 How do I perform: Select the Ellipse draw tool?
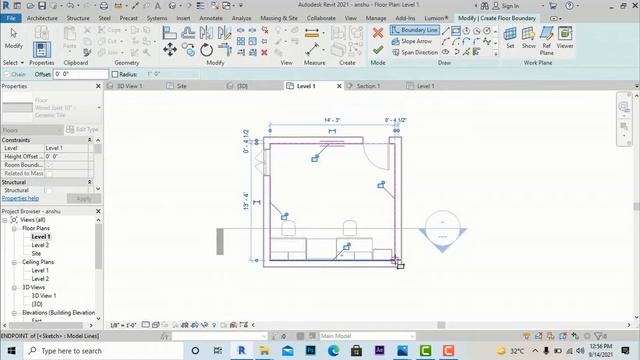click(x=446, y=52)
